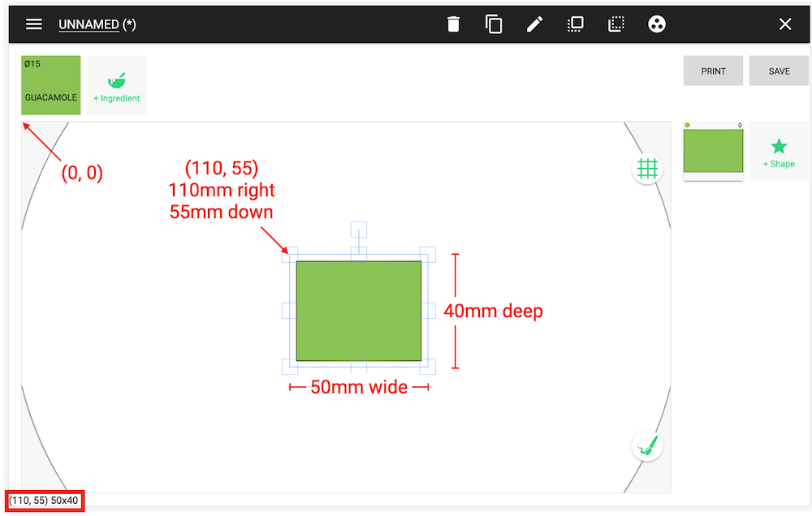Edit shape with the pencil icon
The width and height of the screenshot is (812, 516).
point(534,24)
